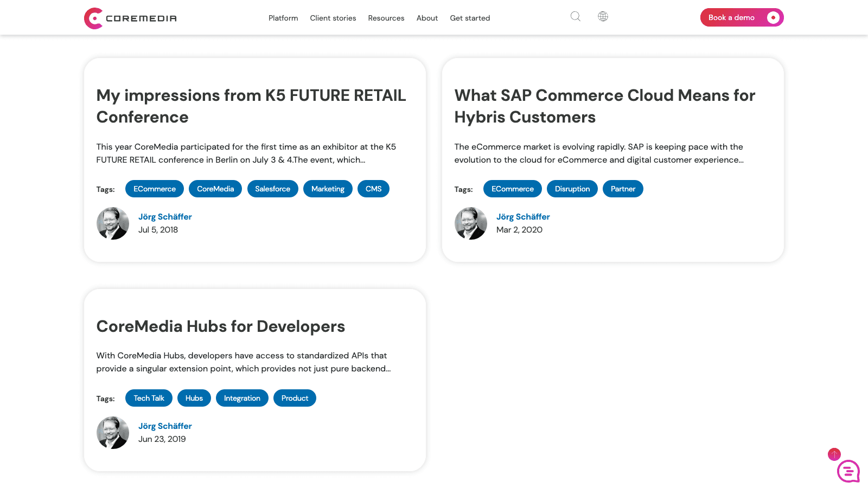Select the CoreMedia tag
Image resolution: width=868 pixels, height=488 pixels.
pos(215,189)
